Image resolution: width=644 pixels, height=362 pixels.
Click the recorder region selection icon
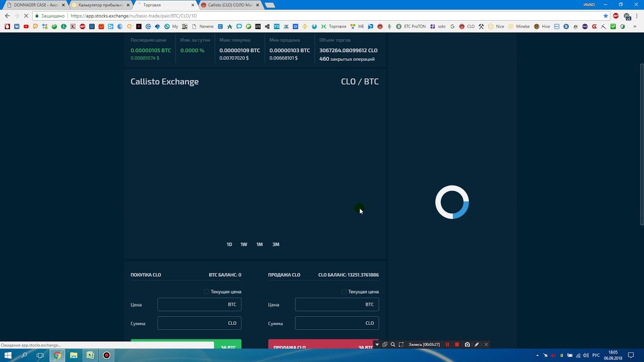[x=401, y=344]
